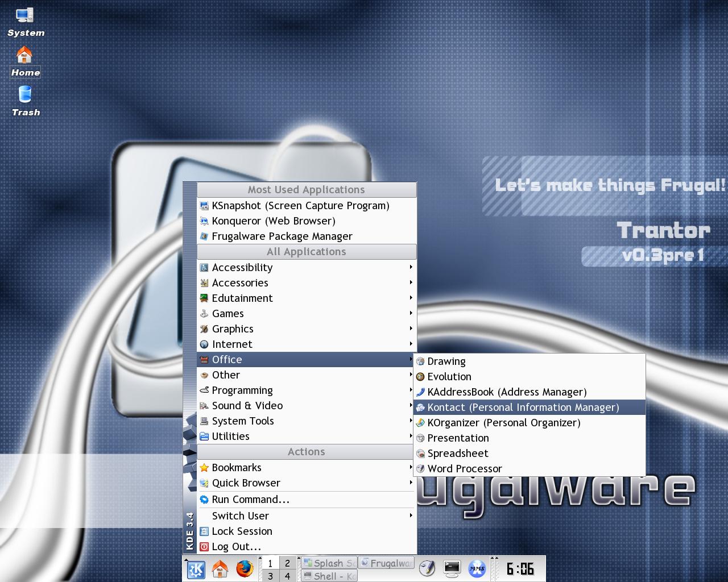Open the Home folder desktop icon
728x582 pixels.
pyautogui.click(x=25, y=62)
